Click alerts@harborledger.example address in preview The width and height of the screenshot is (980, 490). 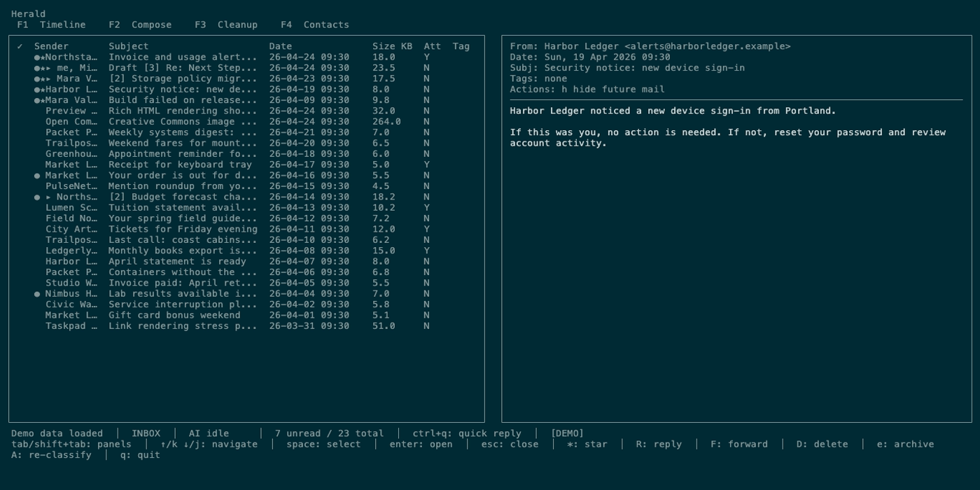coord(708,47)
